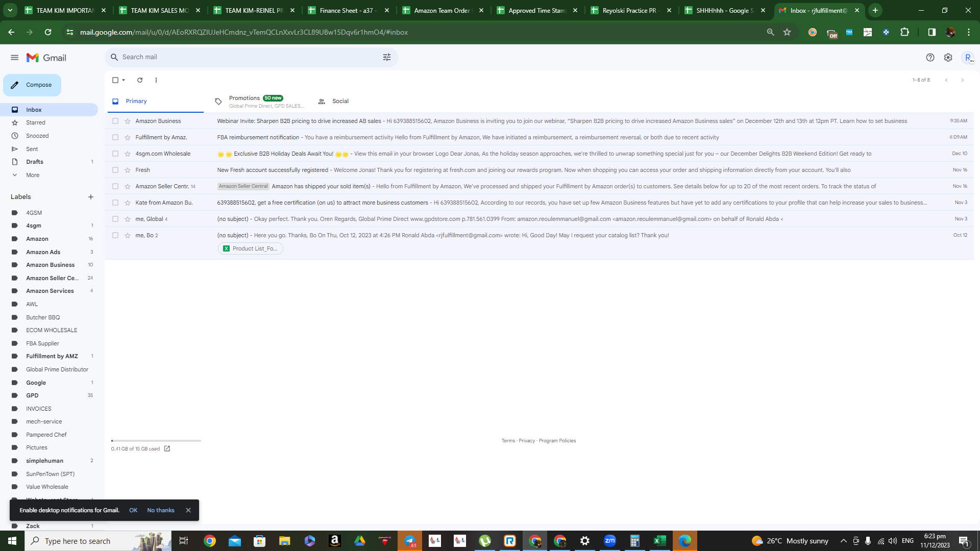
Task: Open Gmail Support help icon
Action: coord(930,58)
